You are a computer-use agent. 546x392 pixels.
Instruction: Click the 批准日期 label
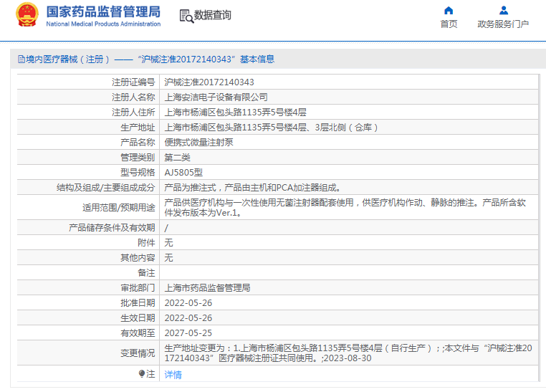(138, 303)
